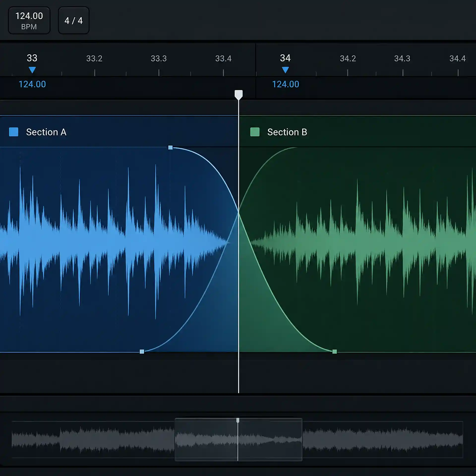
Task: Click ruler label 34.2
Action: point(348,59)
